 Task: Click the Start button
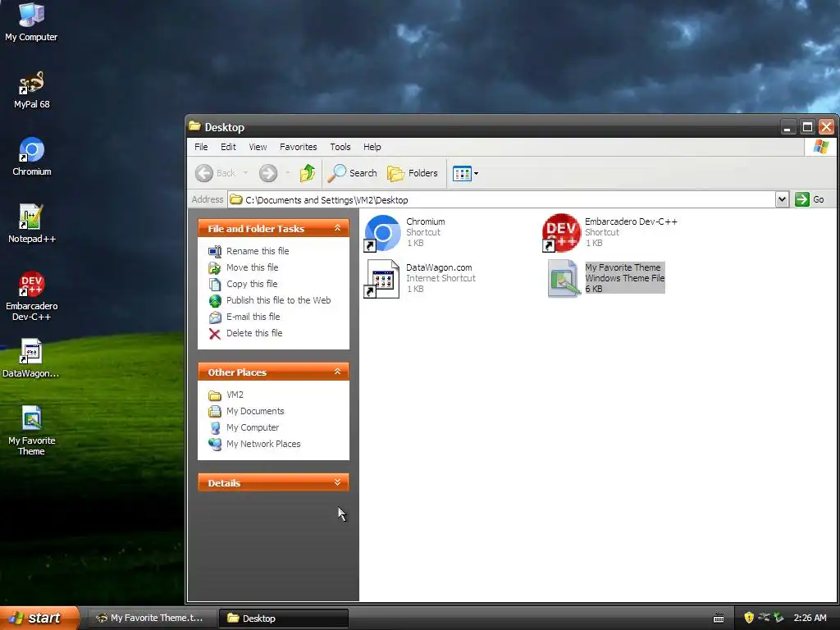[x=39, y=618]
